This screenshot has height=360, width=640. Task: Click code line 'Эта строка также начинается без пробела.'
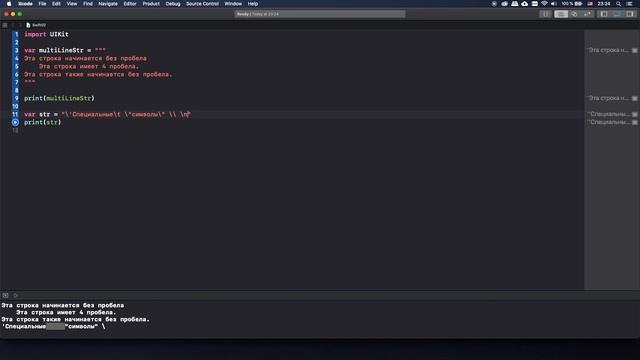tap(98, 74)
